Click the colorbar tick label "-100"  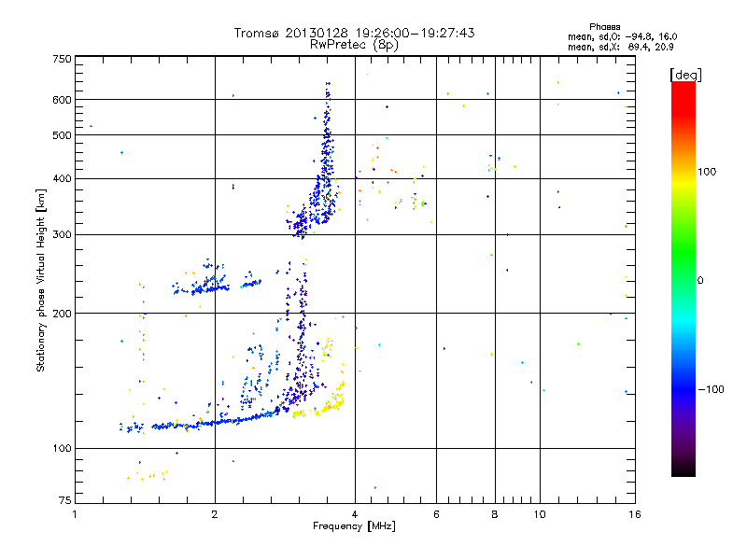point(712,389)
